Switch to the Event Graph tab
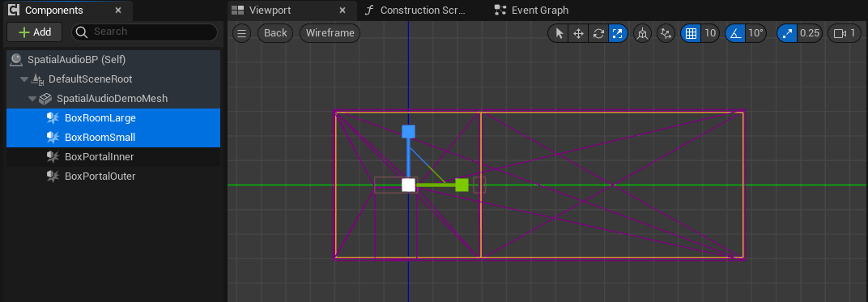 coord(540,11)
